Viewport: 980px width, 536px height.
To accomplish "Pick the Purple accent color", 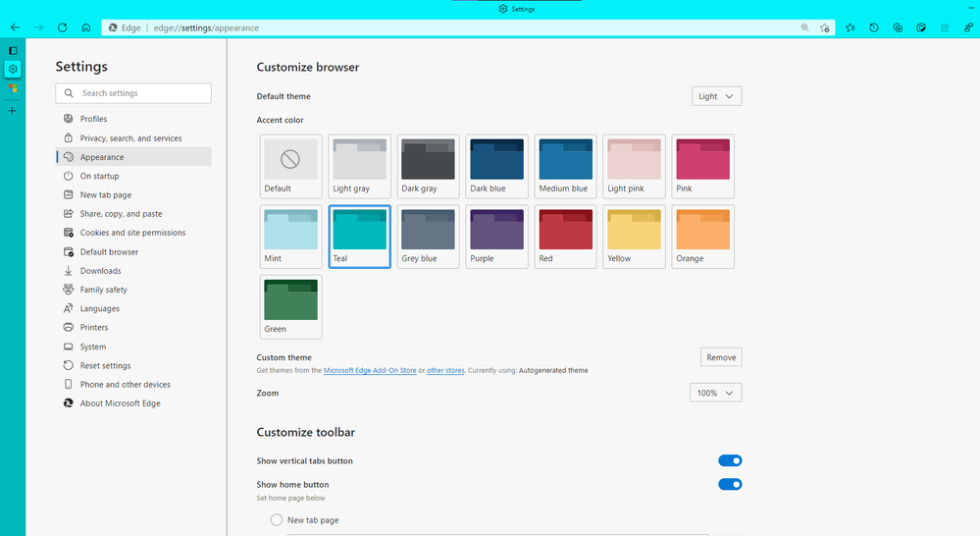I will pos(497,237).
